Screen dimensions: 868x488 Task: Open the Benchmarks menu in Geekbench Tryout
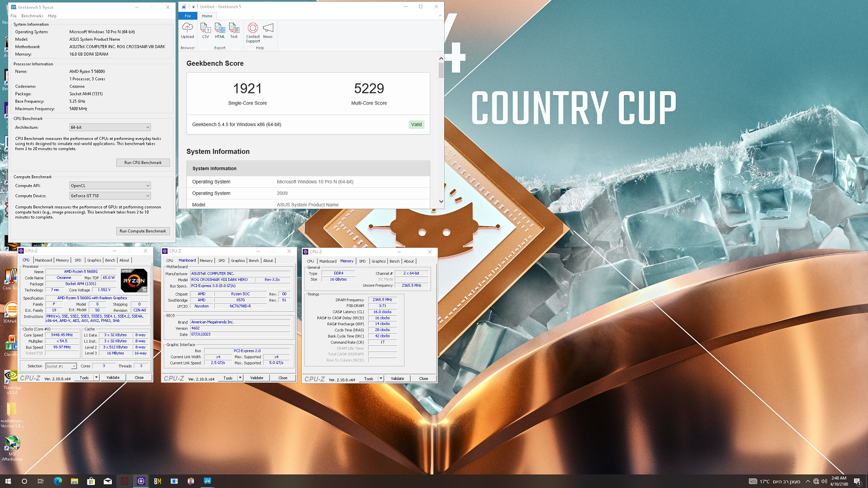[x=32, y=16]
